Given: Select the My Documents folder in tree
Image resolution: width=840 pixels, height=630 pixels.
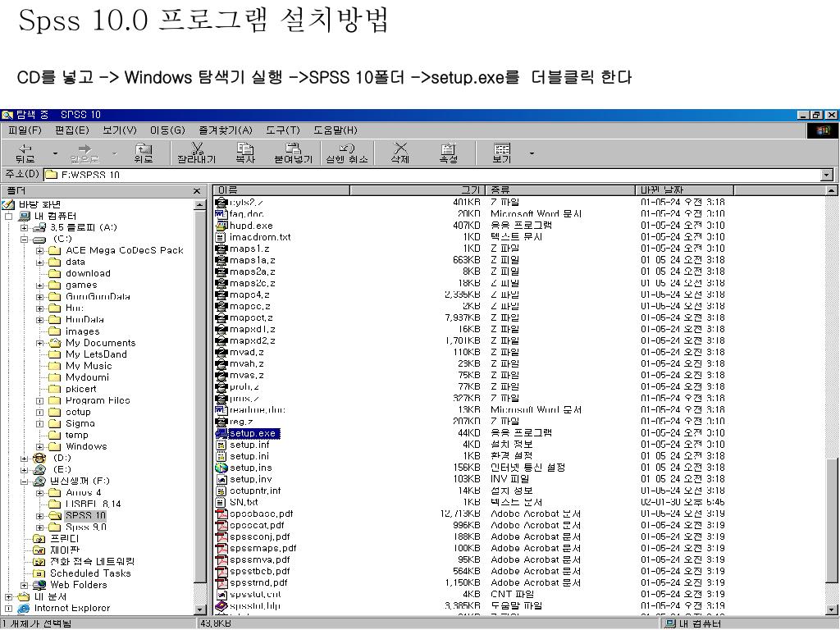Looking at the screenshot, I should [x=100, y=343].
